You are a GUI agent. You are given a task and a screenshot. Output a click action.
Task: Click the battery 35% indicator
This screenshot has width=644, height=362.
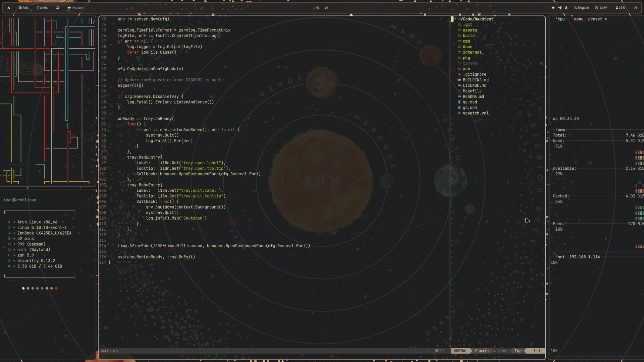(621, 8)
